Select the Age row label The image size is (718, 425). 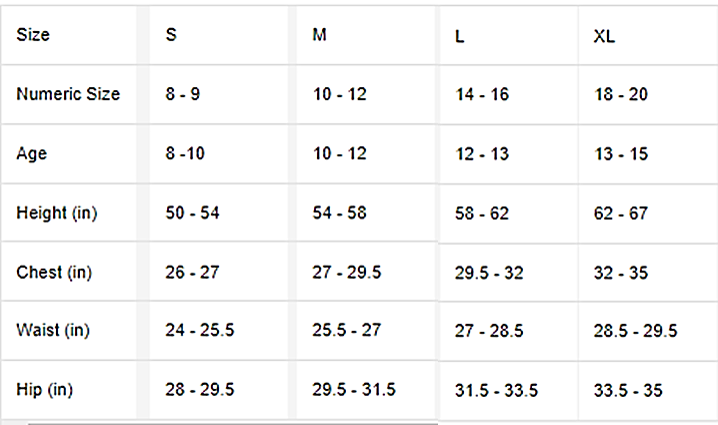(x=32, y=153)
